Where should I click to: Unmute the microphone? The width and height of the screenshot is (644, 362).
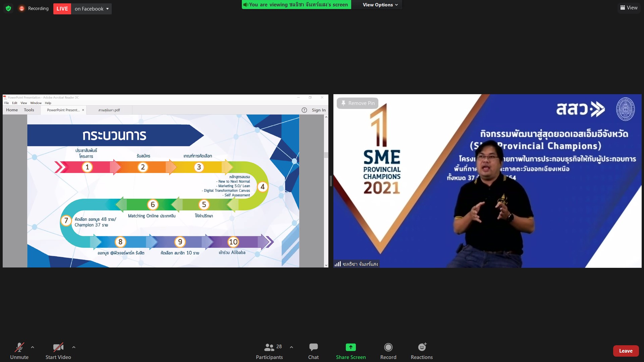point(19,348)
